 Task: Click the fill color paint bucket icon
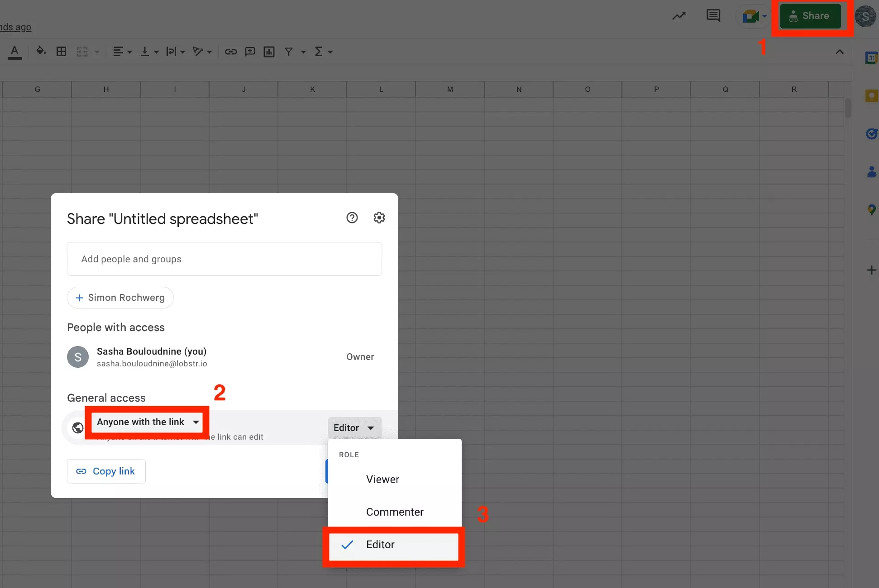tap(41, 51)
